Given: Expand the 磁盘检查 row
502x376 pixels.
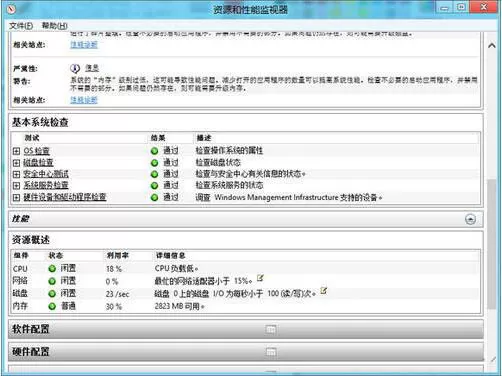Looking at the screenshot, I should point(16,163).
